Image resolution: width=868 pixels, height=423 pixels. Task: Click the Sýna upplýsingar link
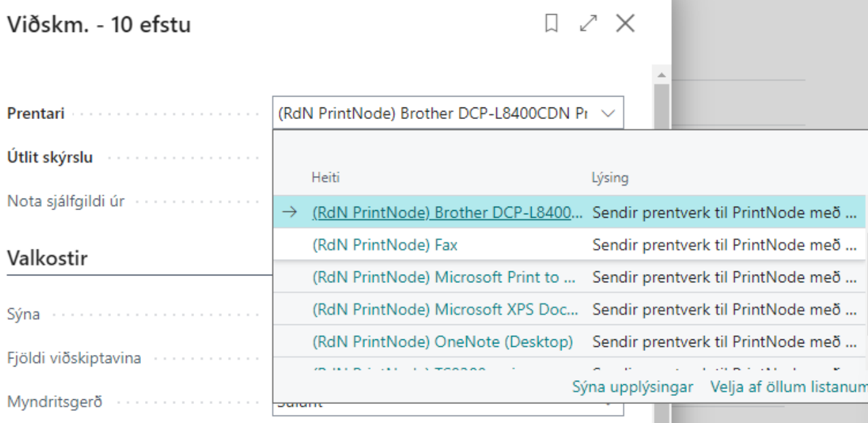[x=632, y=387]
